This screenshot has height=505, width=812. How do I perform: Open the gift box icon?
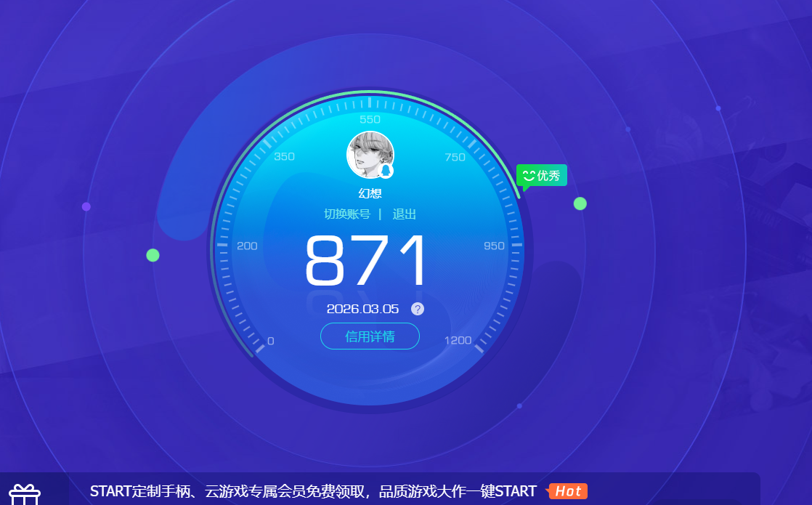point(25,496)
